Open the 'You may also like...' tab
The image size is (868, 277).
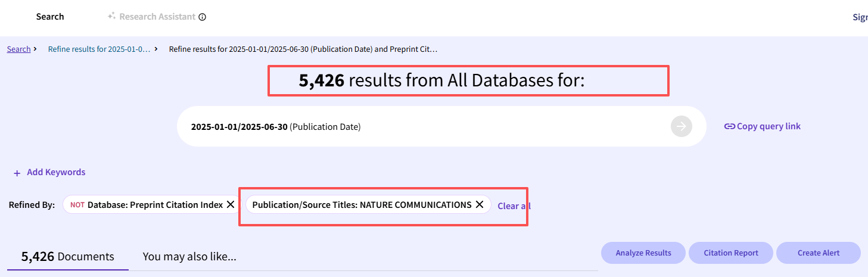189,257
